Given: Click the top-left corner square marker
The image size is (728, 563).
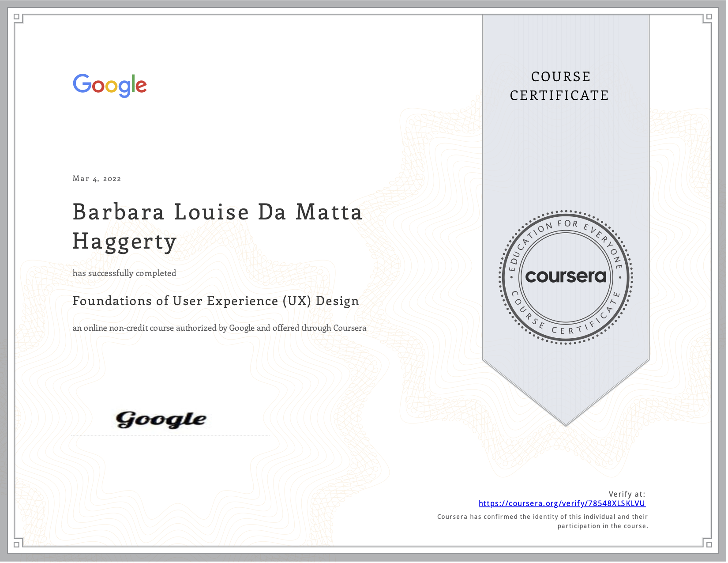Looking at the screenshot, I should tap(17, 15).
